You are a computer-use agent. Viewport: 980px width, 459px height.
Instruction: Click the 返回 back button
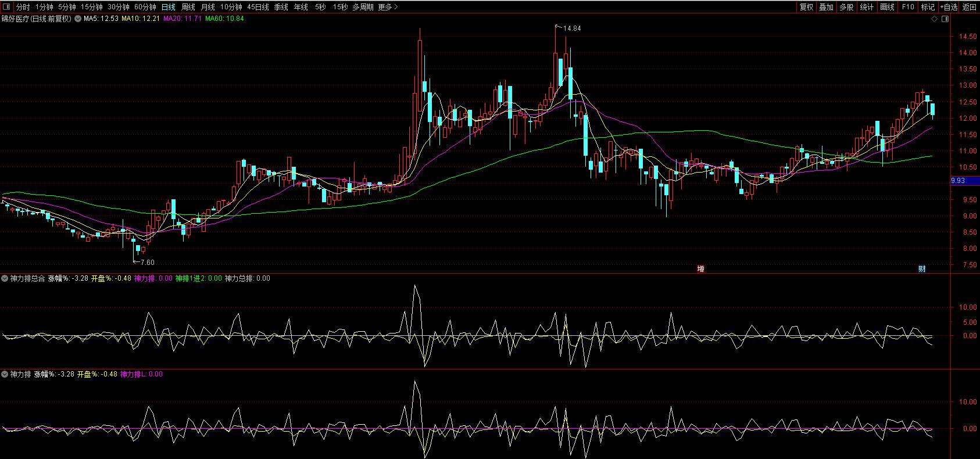pyautogui.click(x=970, y=7)
